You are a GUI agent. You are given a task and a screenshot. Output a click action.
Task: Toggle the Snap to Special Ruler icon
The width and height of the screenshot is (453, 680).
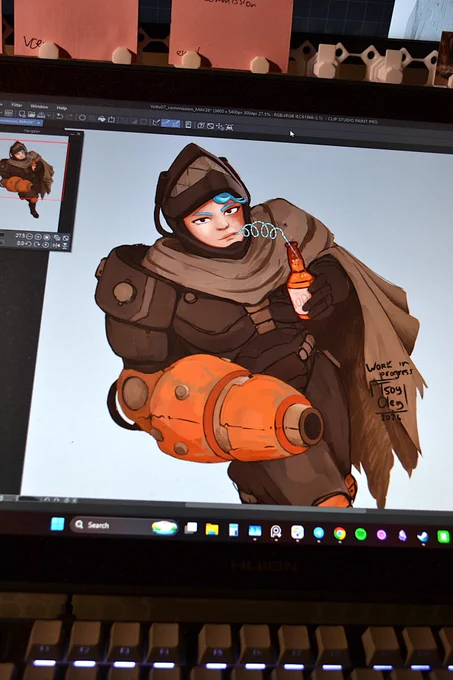166,123
